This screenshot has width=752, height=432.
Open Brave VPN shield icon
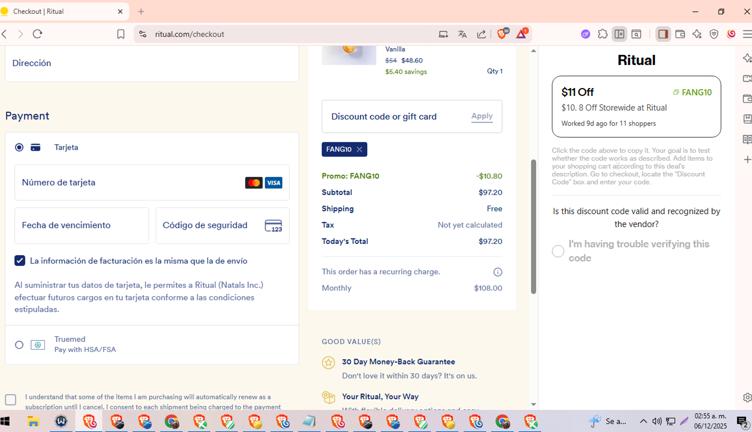point(714,34)
